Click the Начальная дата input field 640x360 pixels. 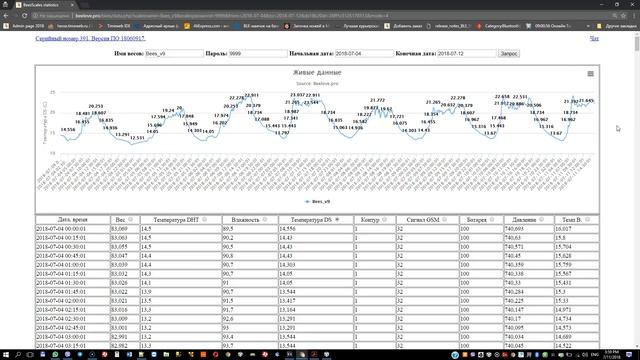pyautogui.click(x=364, y=53)
